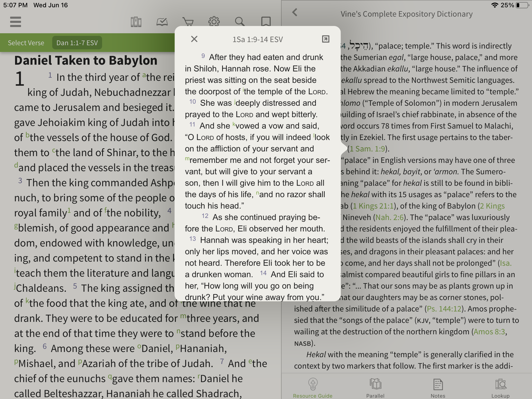Open the 1 Sam. 1:9 reference link
The width and height of the screenshot is (532, 399).
[x=367, y=149]
